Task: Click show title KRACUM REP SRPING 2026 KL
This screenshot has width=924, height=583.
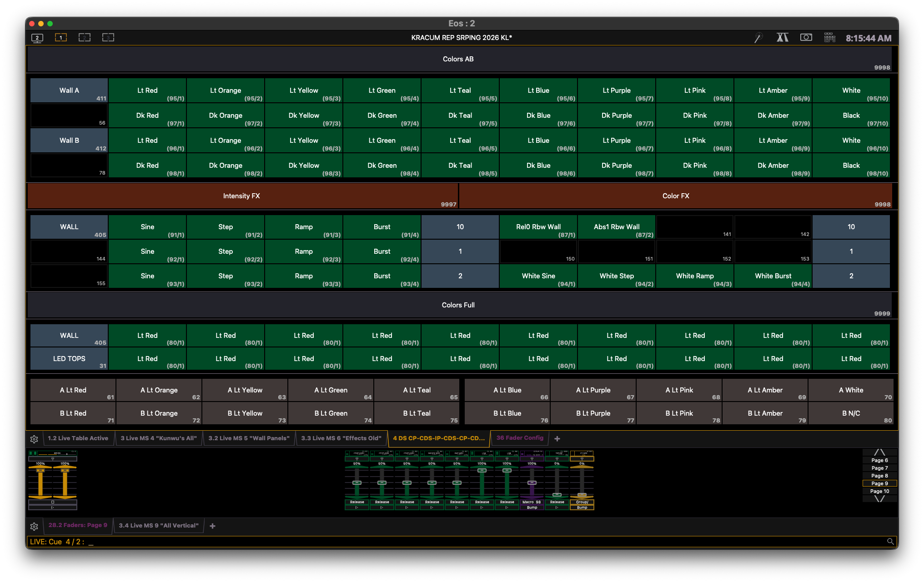Action: [x=462, y=38]
